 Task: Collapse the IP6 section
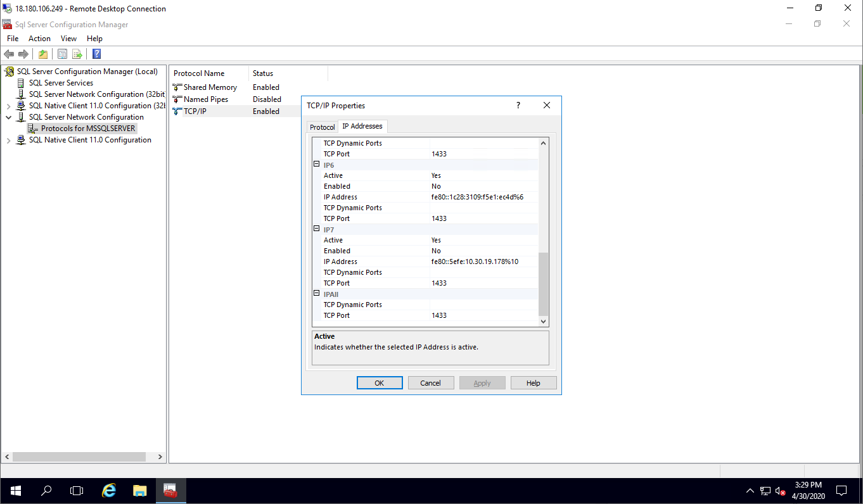(317, 165)
